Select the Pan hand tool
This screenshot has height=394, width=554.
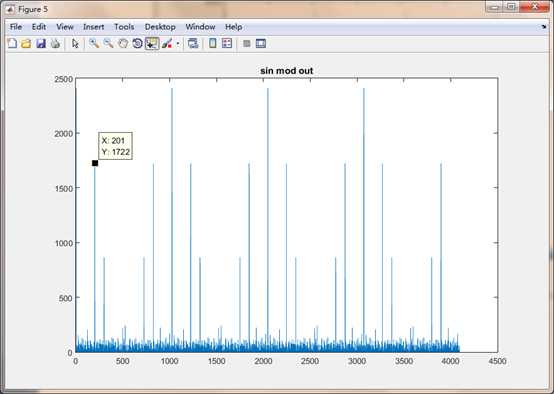123,43
